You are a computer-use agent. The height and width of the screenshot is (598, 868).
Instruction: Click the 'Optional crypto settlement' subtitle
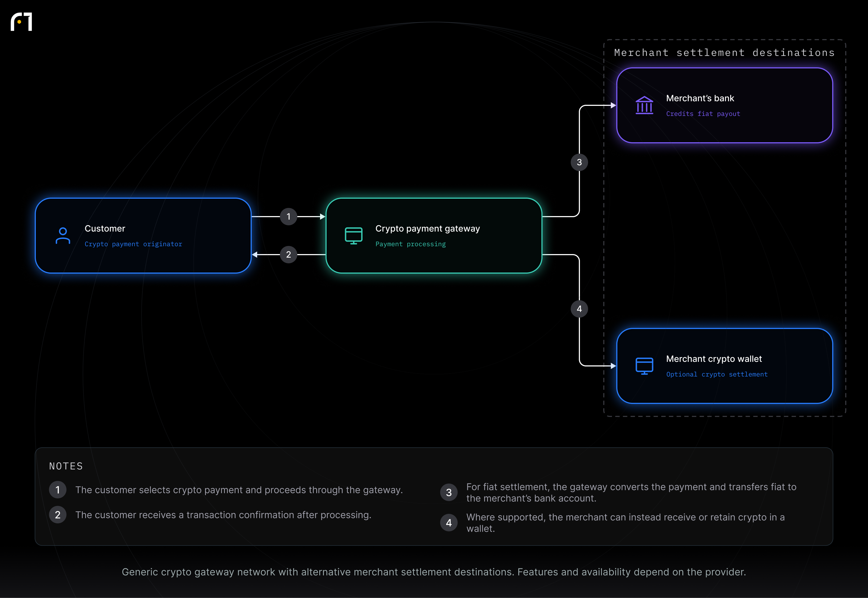pyautogui.click(x=717, y=375)
